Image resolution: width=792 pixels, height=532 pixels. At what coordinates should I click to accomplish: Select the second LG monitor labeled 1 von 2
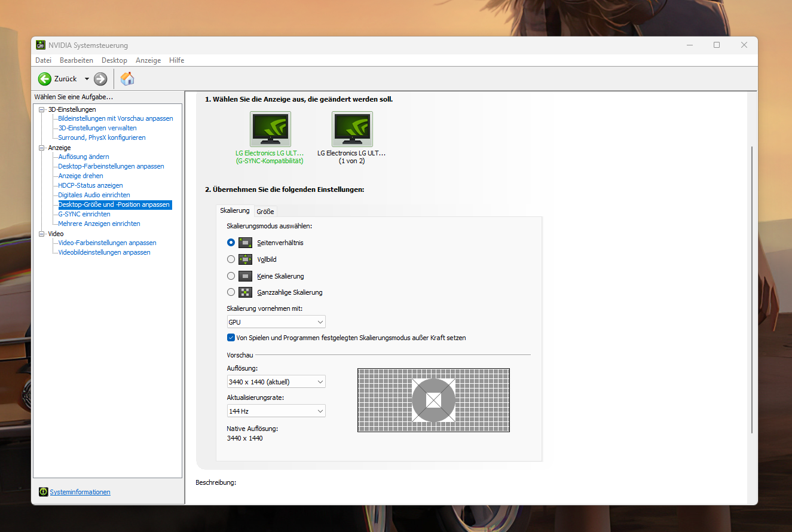click(352, 129)
